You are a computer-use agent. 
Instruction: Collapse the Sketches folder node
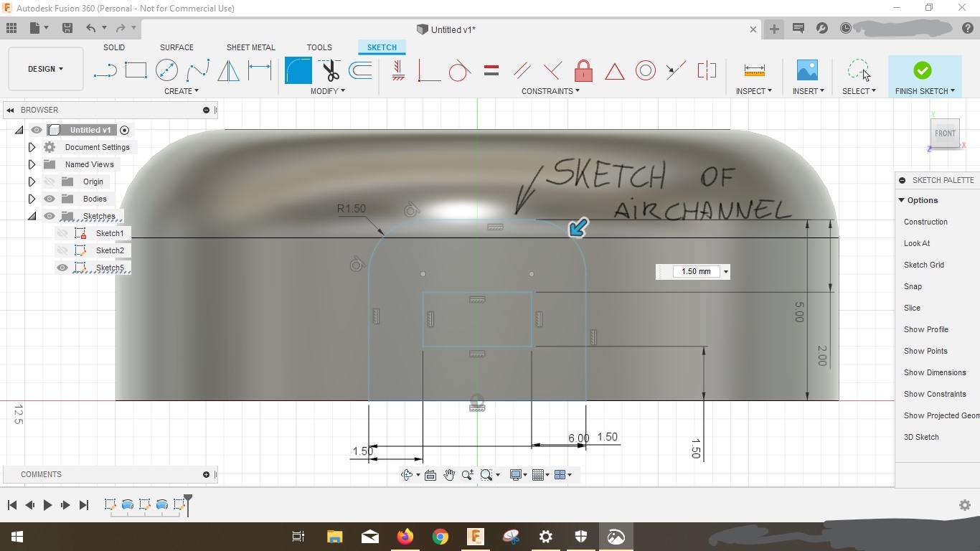(32, 216)
